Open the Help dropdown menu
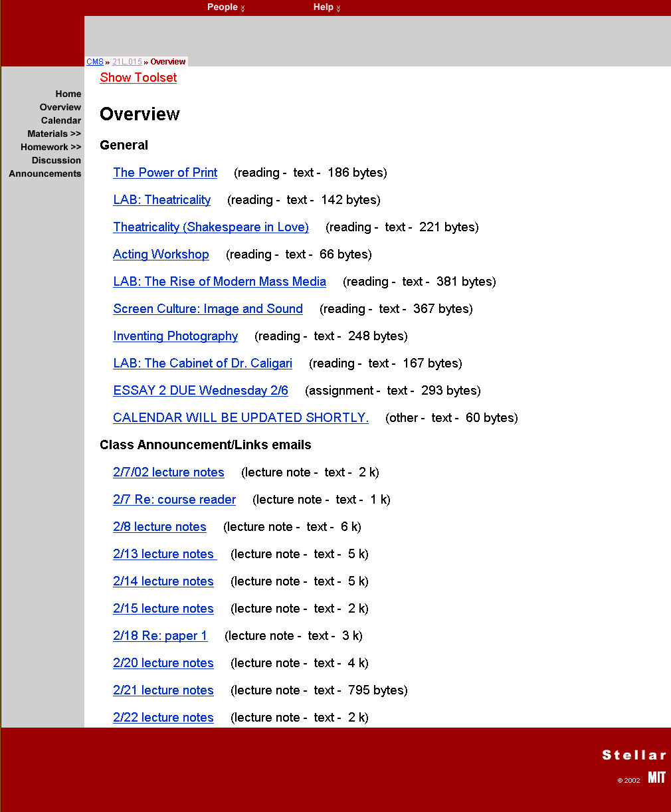Image resolution: width=671 pixels, height=812 pixels. pyautogui.click(x=326, y=7)
